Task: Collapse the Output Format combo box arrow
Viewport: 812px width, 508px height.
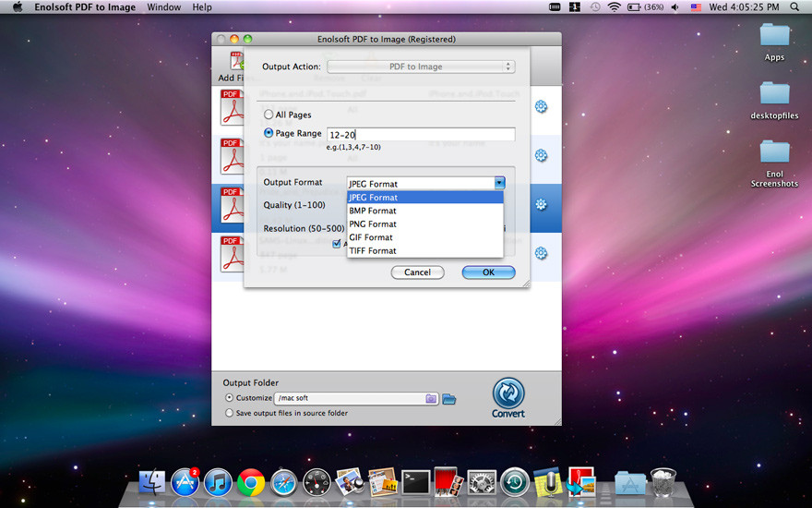Action: (499, 183)
